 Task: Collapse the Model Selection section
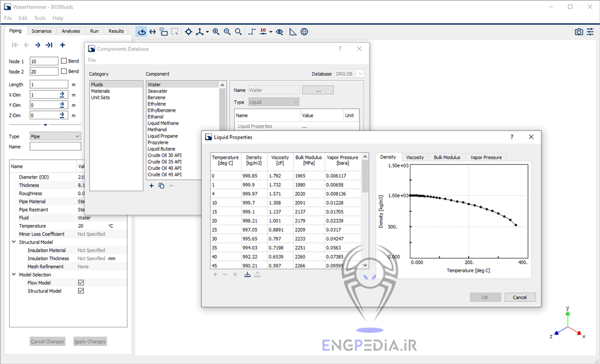(x=14, y=275)
